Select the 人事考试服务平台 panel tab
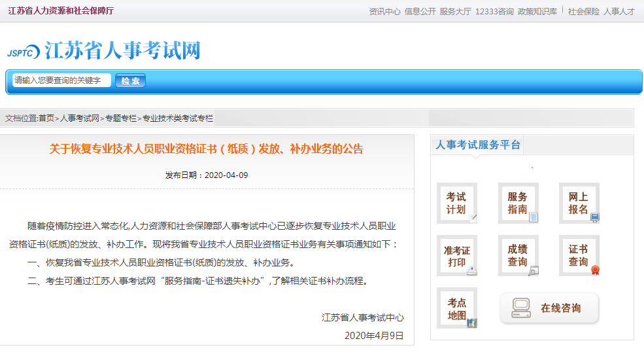Screen dimensions: 644x358 478,145
